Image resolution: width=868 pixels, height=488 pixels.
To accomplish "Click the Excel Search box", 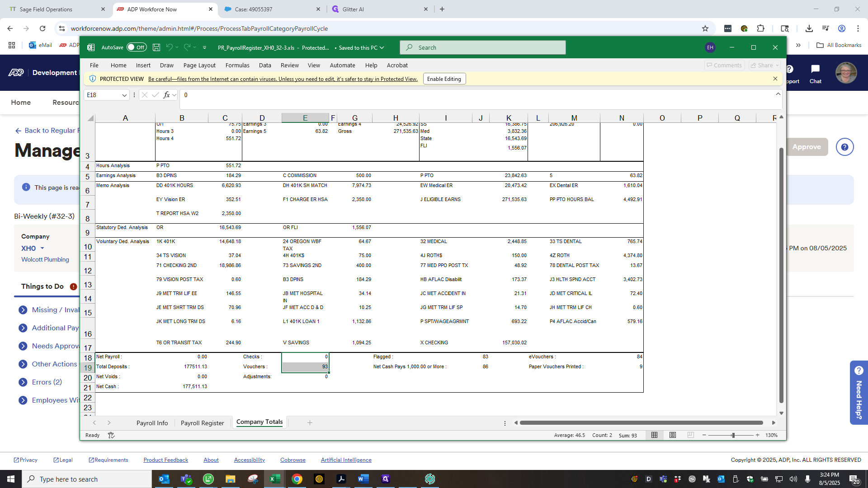I will pos(482,47).
